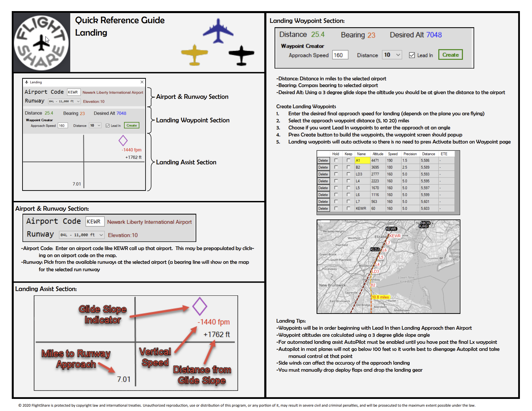Click the Bearing 23 value in enlarged section
The image size is (532, 411).
pyautogui.click(x=371, y=35)
